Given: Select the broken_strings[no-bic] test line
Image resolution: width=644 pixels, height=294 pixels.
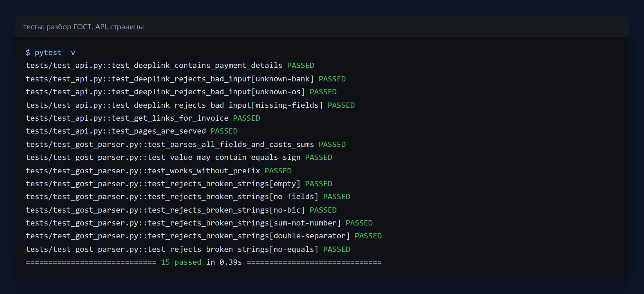Looking at the screenshot, I should tap(181, 210).
